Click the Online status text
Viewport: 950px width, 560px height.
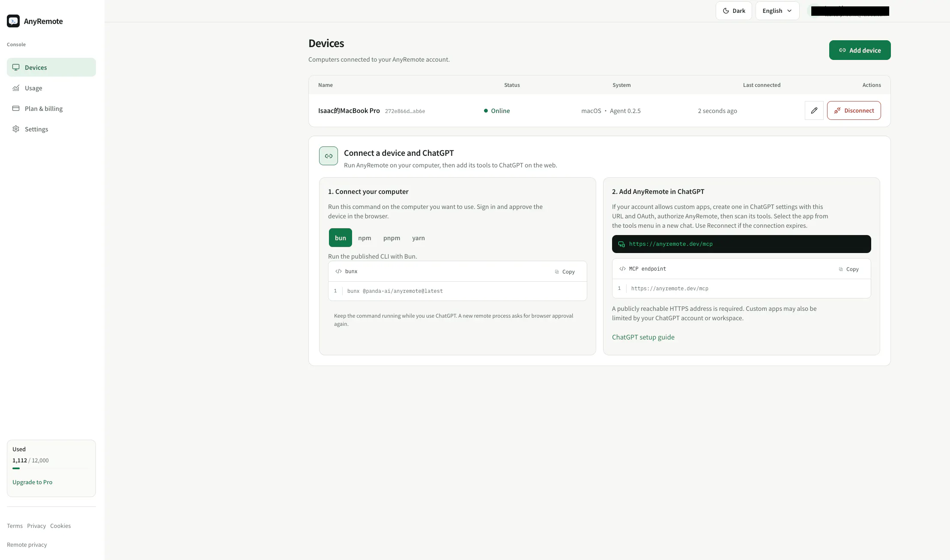tap(500, 110)
